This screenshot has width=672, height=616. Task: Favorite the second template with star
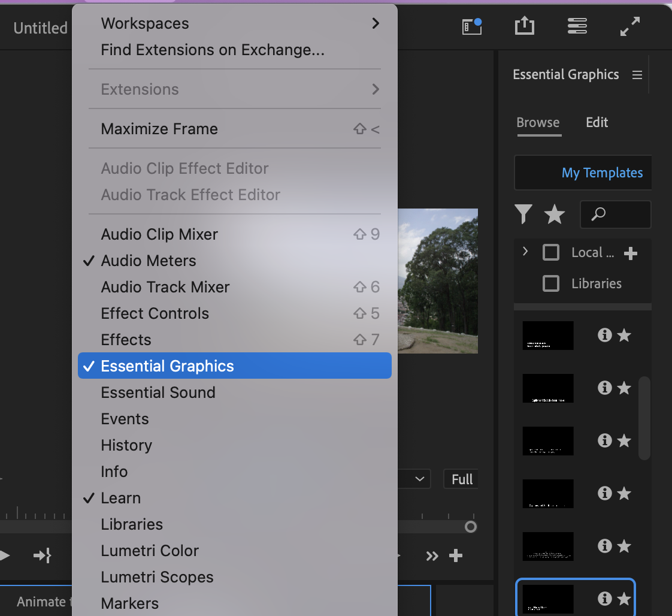(624, 388)
